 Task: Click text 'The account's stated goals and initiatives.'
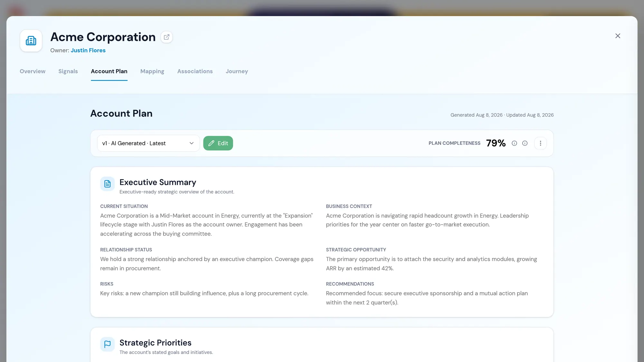point(166,352)
